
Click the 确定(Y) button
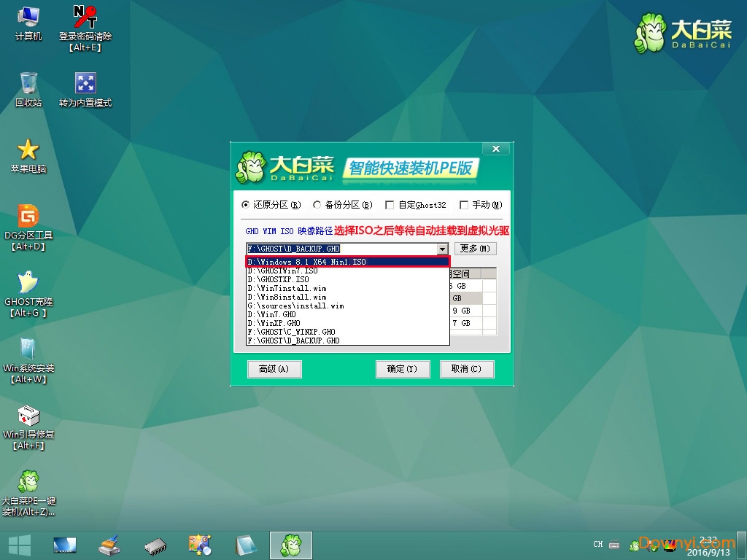pos(403,369)
